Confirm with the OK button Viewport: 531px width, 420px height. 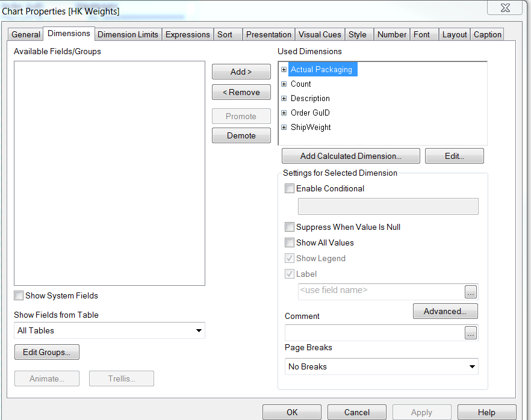(292, 412)
